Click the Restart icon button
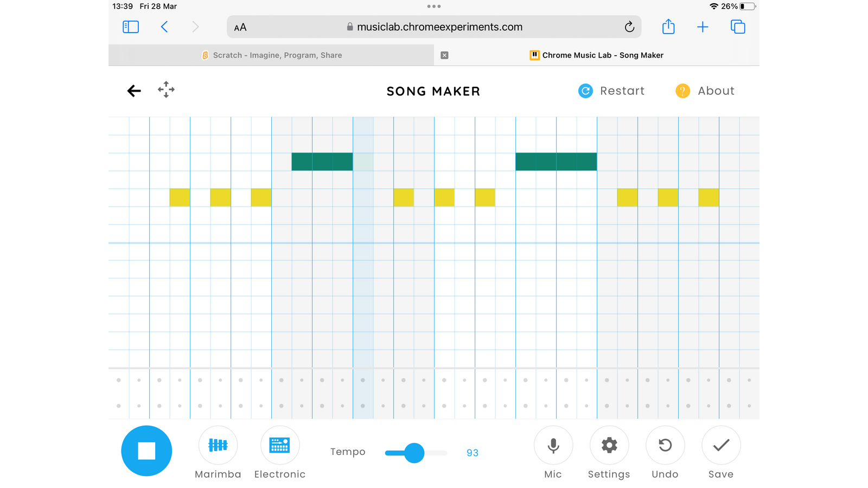The image size is (868, 488). (585, 91)
